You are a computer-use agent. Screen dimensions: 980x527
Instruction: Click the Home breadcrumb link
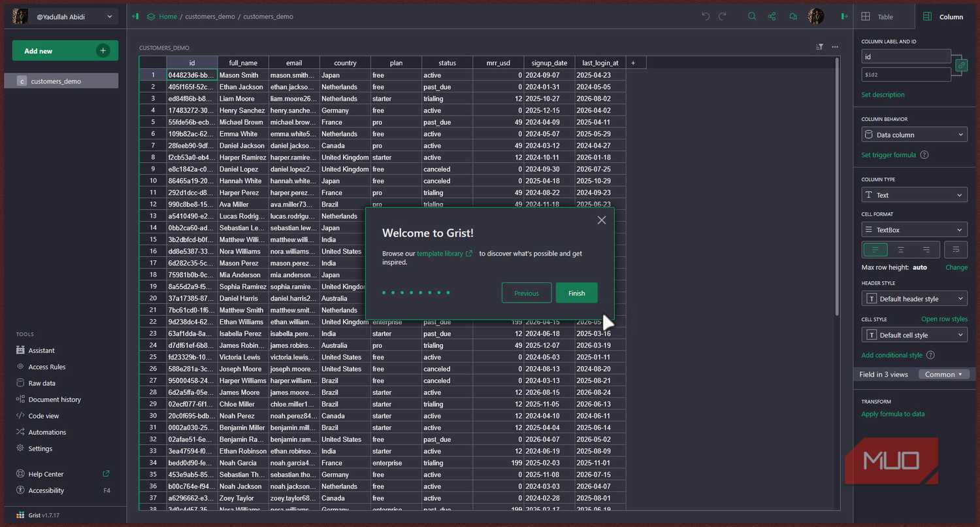[x=168, y=16]
